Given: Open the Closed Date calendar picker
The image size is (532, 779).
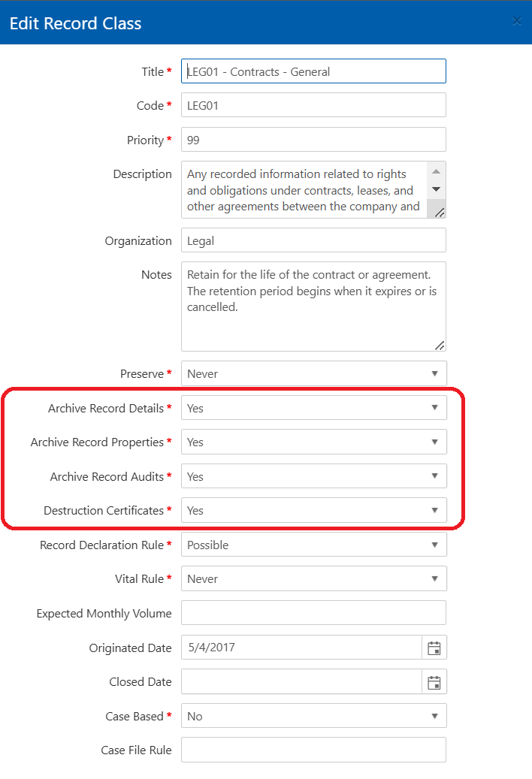Looking at the screenshot, I should 434,682.
